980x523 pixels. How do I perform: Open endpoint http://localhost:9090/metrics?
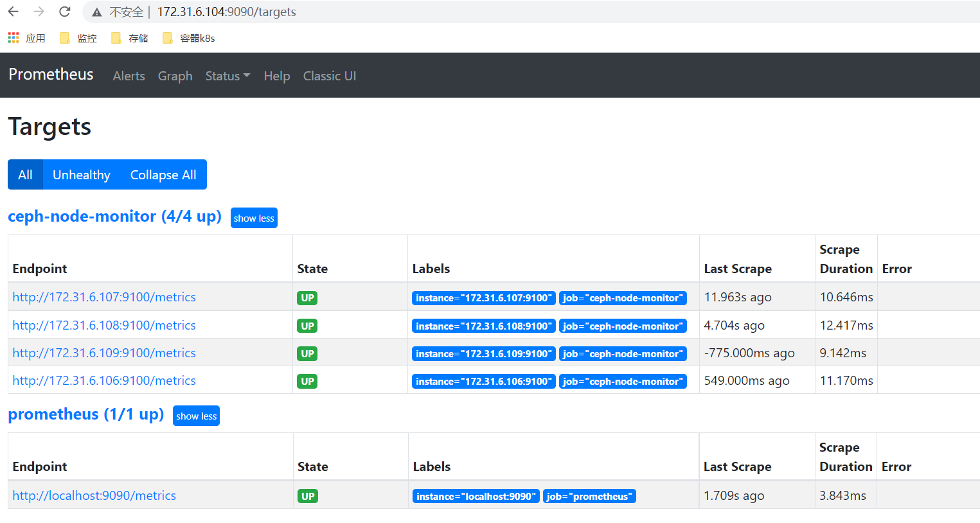coord(94,495)
